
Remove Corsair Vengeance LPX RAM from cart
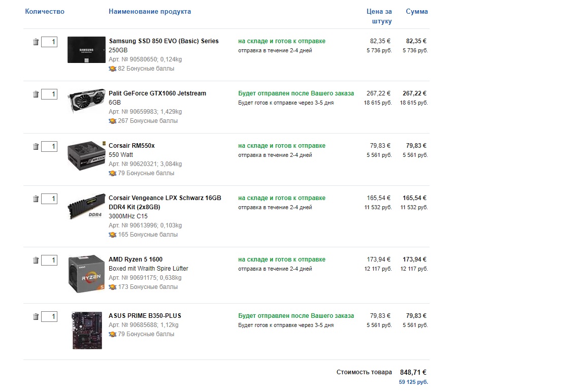click(36, 199)
